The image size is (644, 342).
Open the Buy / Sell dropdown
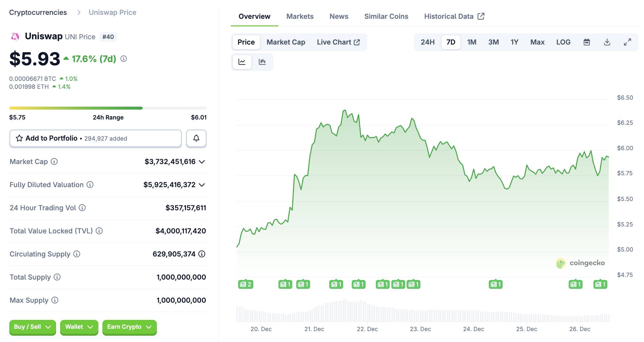tap(32, 327)
